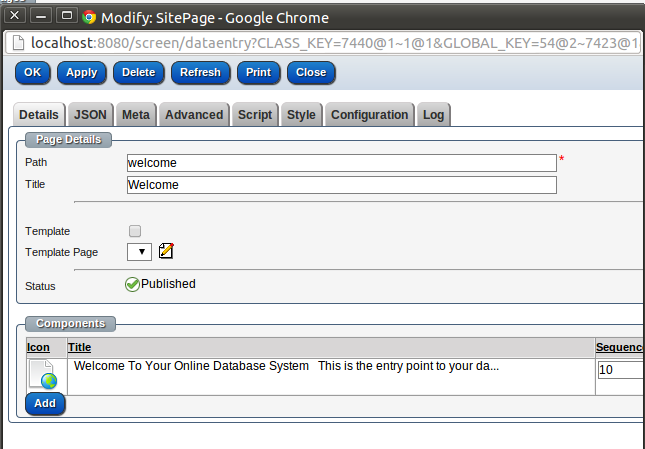The image size is (645, 449).
Task: Click the Path input field
Action: [340, 162]
